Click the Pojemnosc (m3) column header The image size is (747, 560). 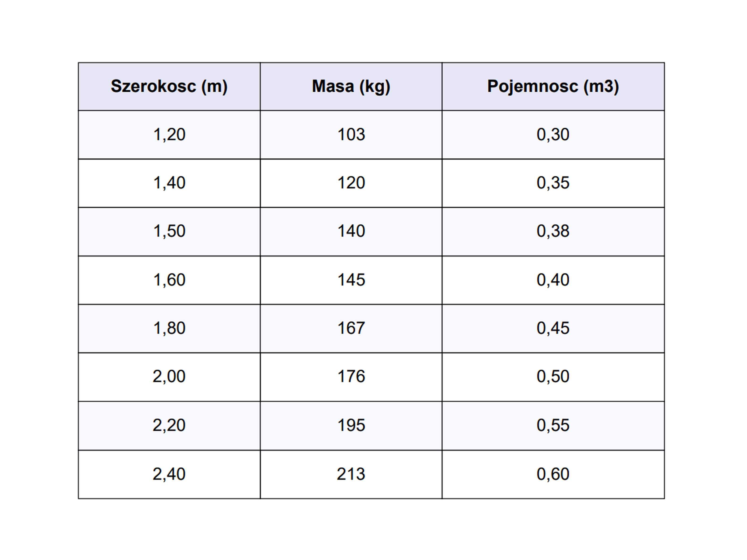(x=553, y=86)
